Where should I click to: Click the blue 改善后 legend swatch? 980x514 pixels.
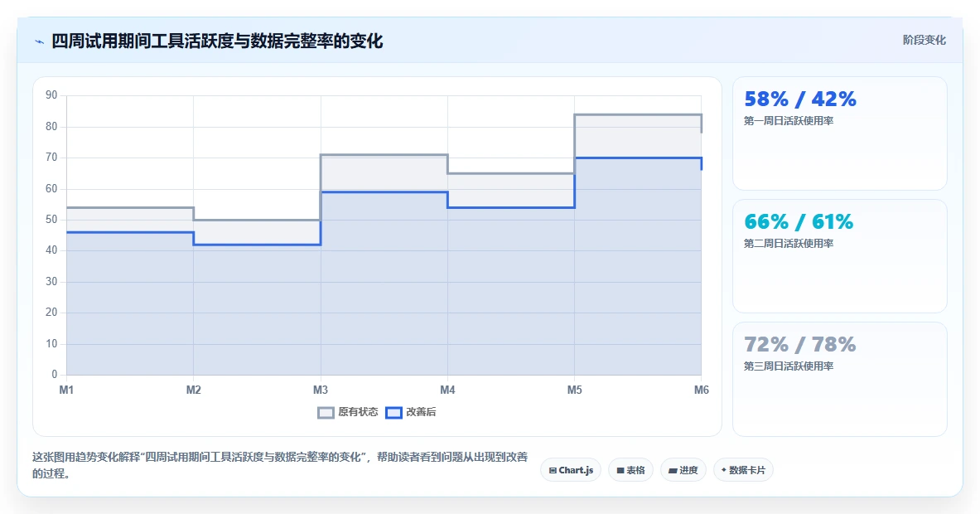point(393,413)
